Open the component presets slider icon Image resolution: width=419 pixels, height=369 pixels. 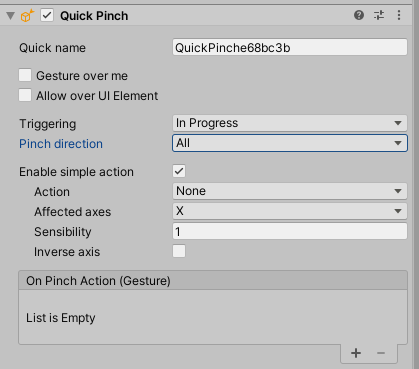tap(379, 15)
